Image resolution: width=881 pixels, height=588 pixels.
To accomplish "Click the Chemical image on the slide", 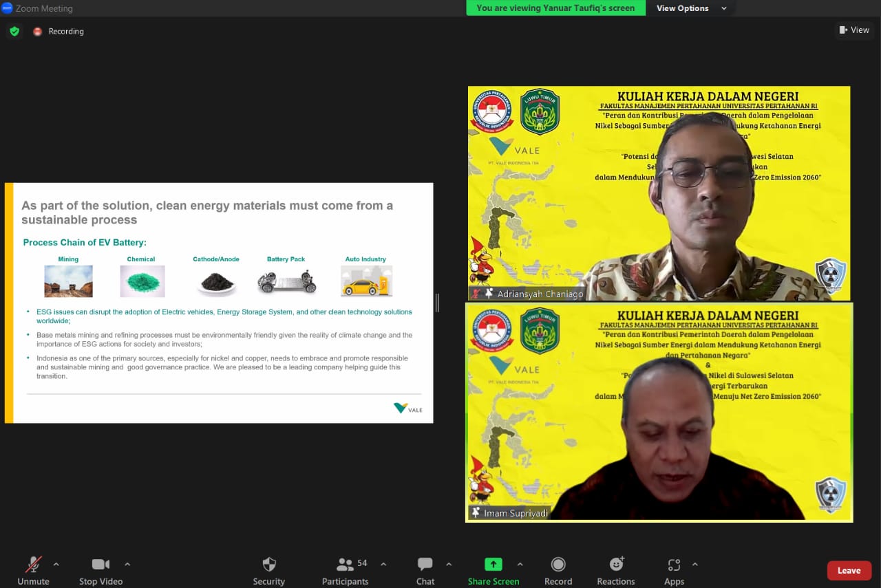I will (142, 281).
